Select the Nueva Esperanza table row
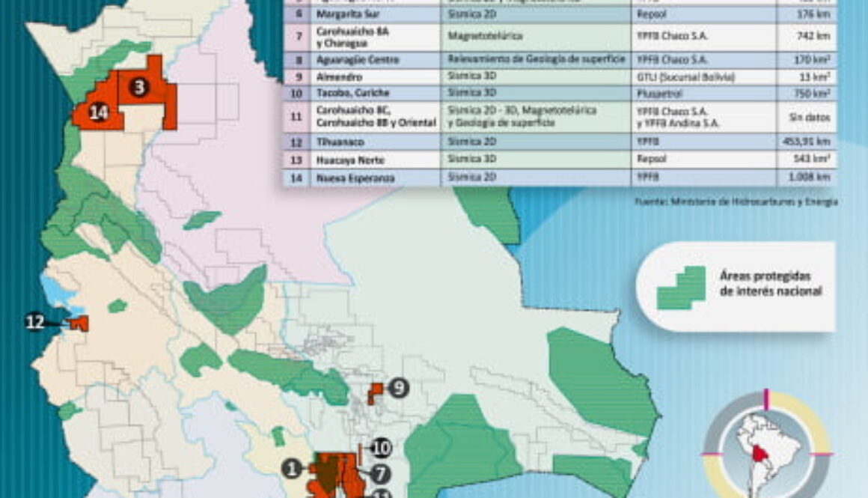Viewport: 868px width, 498px height. click(560, 177)
